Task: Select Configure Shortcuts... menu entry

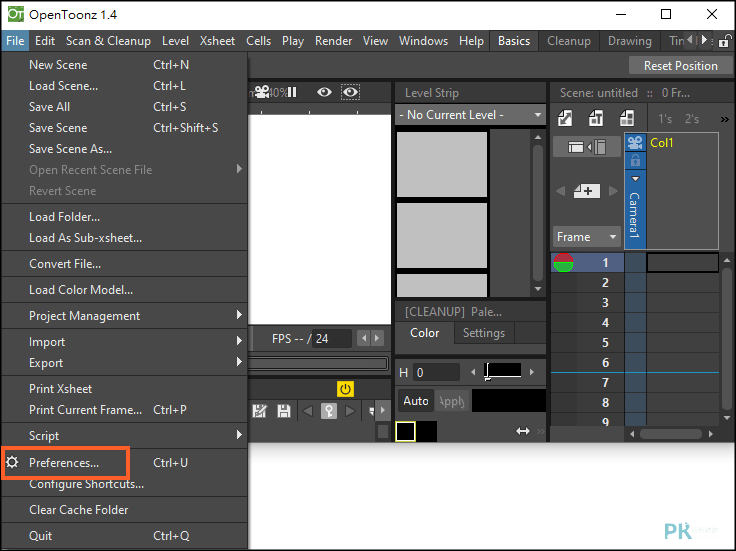Action: [x=124, y=484]
